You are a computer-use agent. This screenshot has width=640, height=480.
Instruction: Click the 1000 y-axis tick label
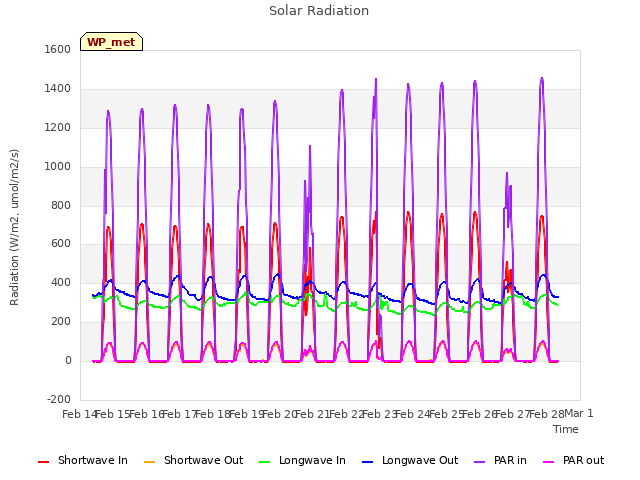point(58,167)
